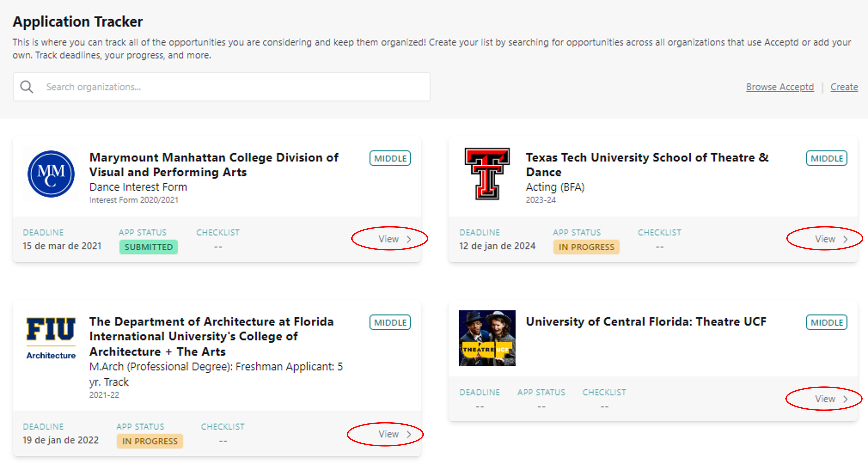Click the green SUBMITTED status badge

(148, 247)
